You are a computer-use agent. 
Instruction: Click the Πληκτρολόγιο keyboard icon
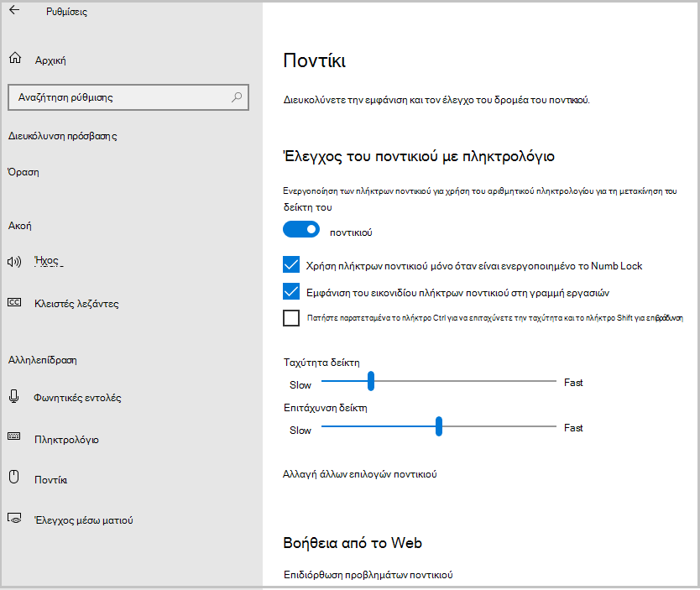13,436
